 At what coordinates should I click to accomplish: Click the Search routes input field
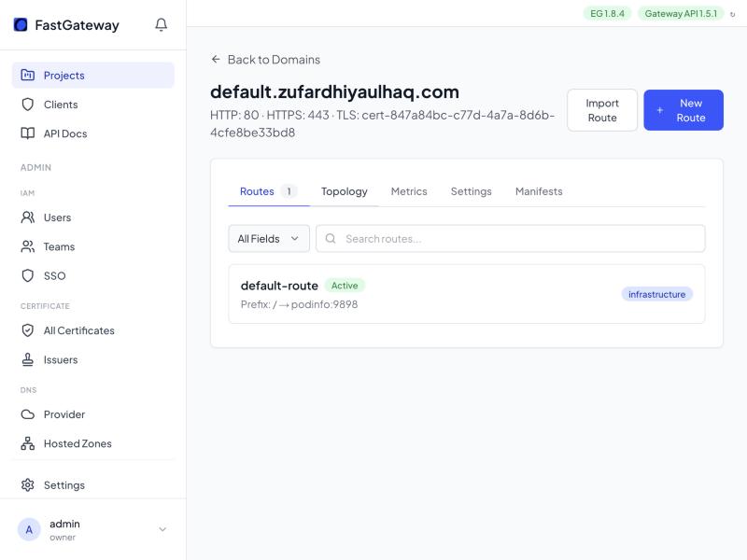510,239
